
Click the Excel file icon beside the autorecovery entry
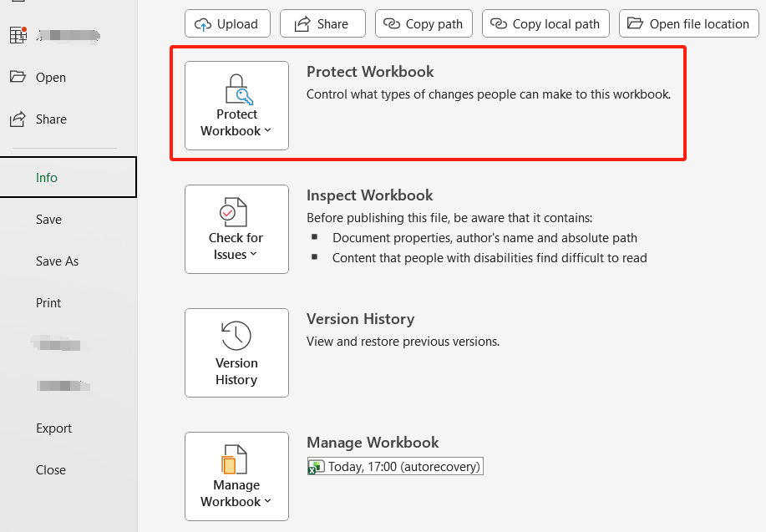tap(317, 467)
